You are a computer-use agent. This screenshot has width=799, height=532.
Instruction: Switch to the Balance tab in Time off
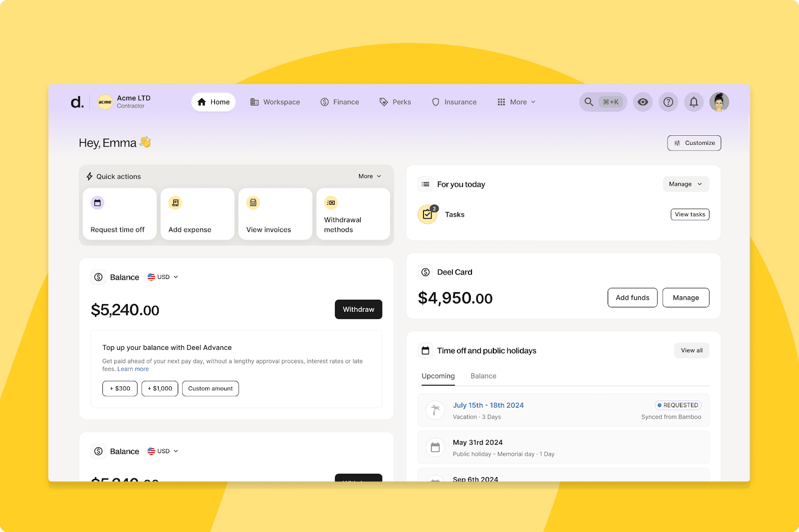(x=483, y=376)
